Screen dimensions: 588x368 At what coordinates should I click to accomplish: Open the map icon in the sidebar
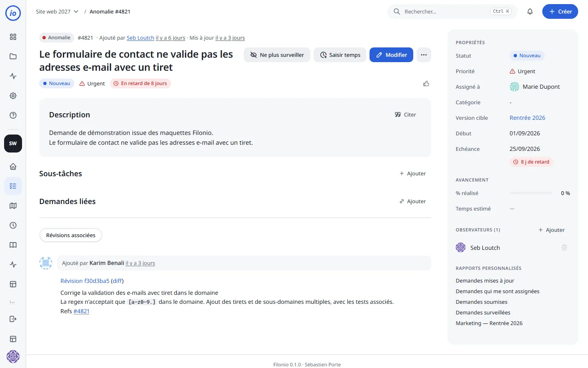(x=13, y=206)
